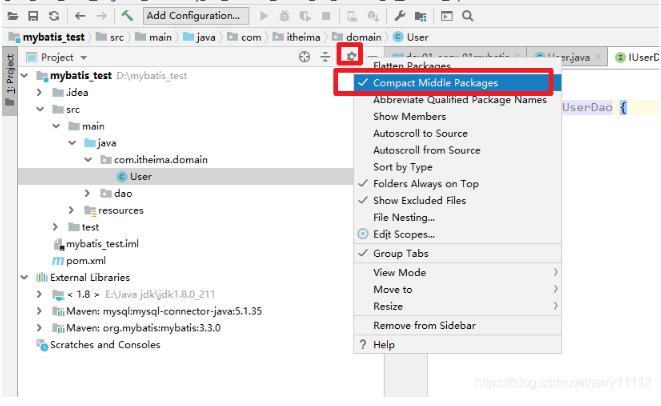The image size is (661, 406).
Task: Expand the dao package node
Action: 87,193
